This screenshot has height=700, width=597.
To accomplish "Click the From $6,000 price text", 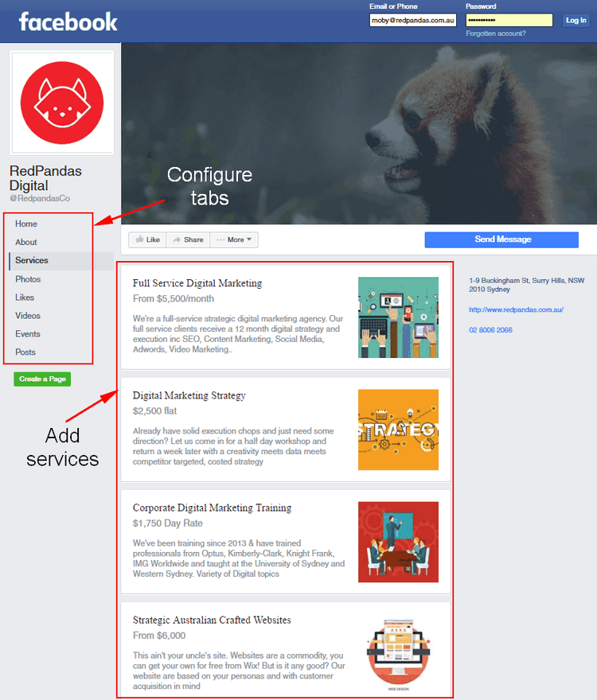I will click(159, 636).
